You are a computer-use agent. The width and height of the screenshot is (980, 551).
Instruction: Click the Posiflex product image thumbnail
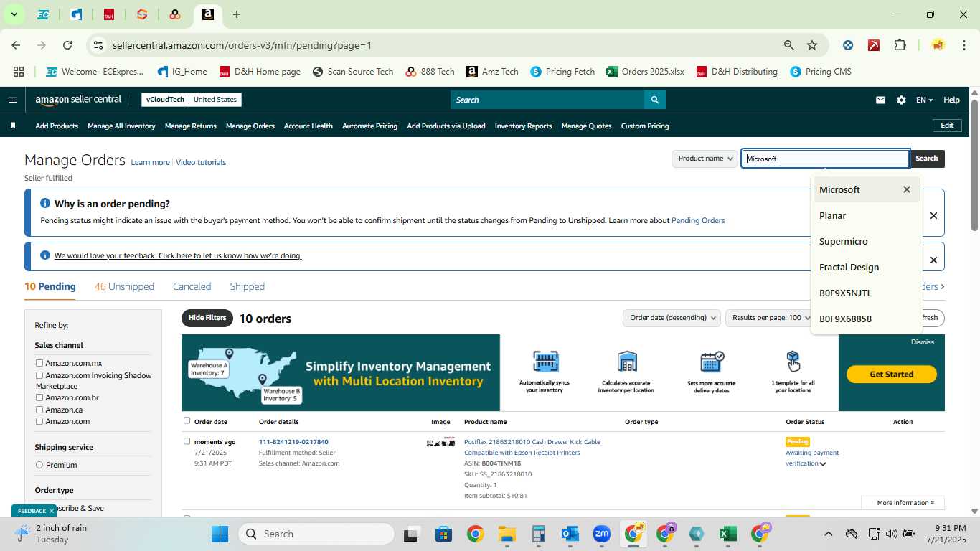440,443
